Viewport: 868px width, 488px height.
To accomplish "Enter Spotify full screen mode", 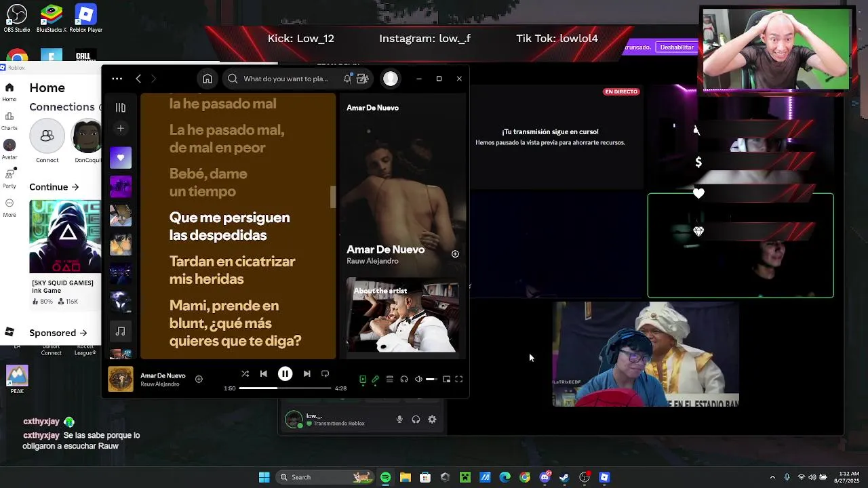I will tap(459, 380).
